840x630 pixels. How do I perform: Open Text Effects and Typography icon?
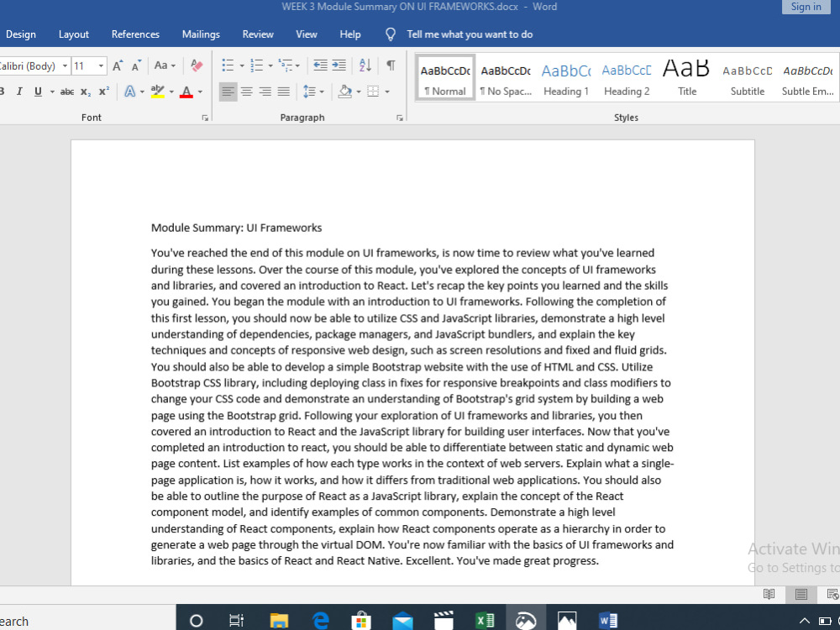(x=129, y=92)
